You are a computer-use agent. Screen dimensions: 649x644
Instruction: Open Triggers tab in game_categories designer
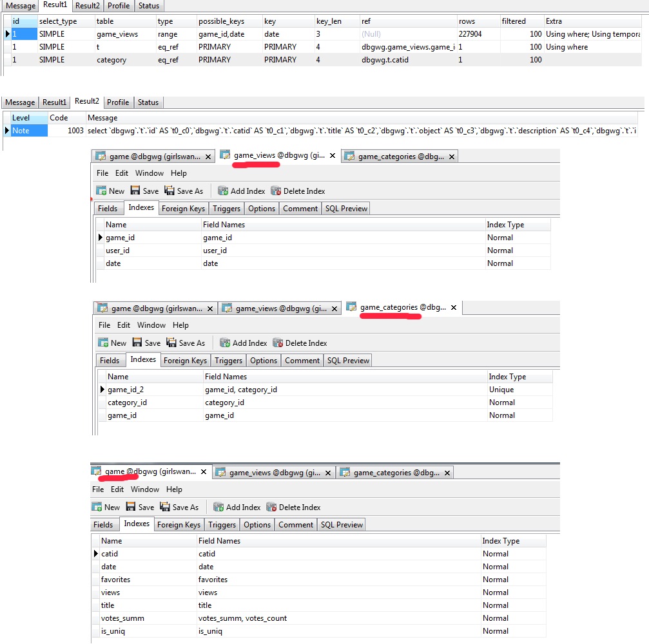228,361
